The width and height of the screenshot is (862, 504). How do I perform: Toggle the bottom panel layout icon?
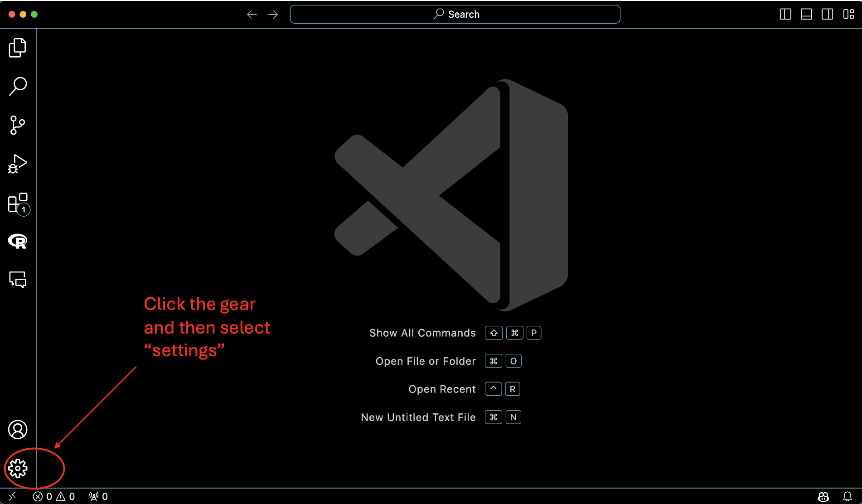(x=806, y=15)
